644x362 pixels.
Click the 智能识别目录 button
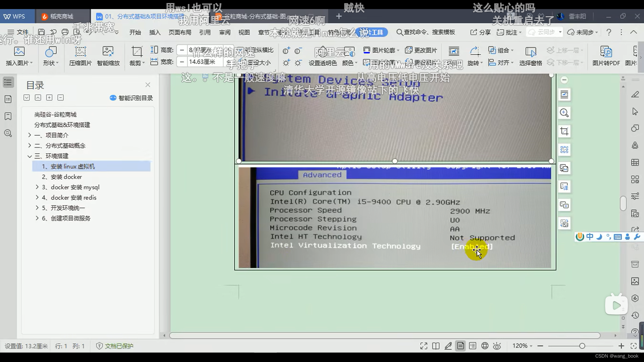point(131,98)
